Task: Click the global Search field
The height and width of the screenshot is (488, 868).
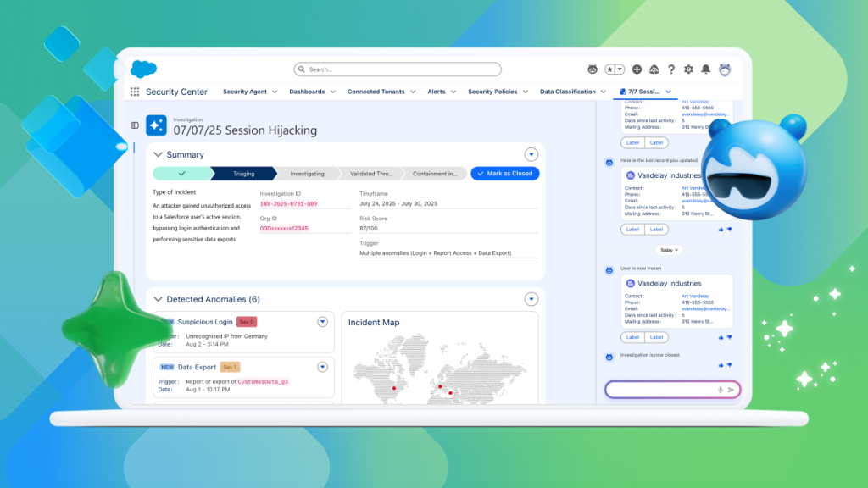Action: coord(398,69)
